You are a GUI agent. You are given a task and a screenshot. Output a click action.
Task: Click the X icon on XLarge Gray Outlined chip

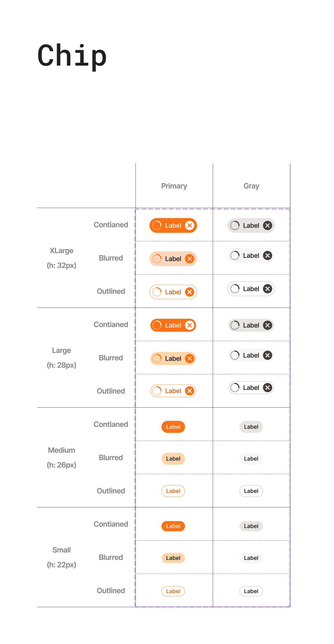click(x=267, y=289)
